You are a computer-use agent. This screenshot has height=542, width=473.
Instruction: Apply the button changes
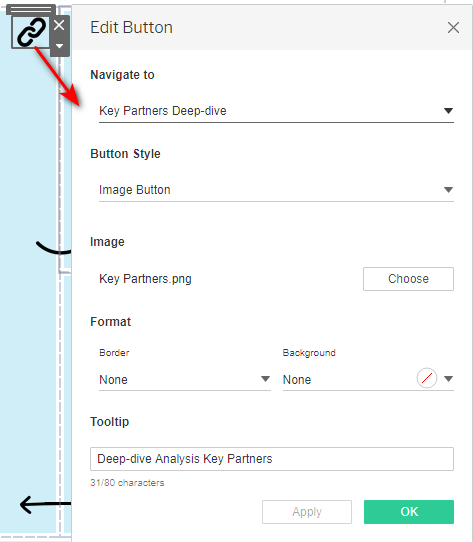(307, 512)
